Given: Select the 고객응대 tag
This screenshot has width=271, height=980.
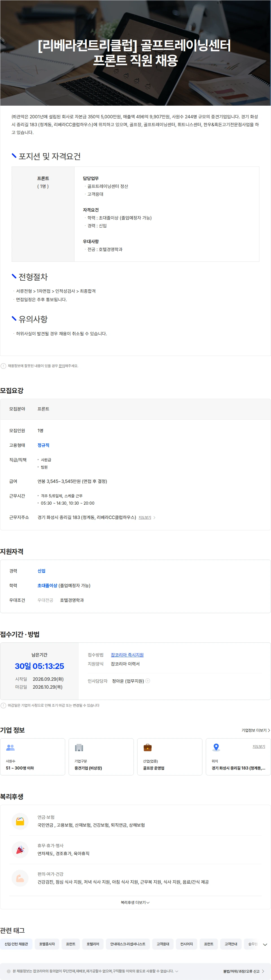Looking at the screenshot, I should pyautogui.click(x=163, y=944).
